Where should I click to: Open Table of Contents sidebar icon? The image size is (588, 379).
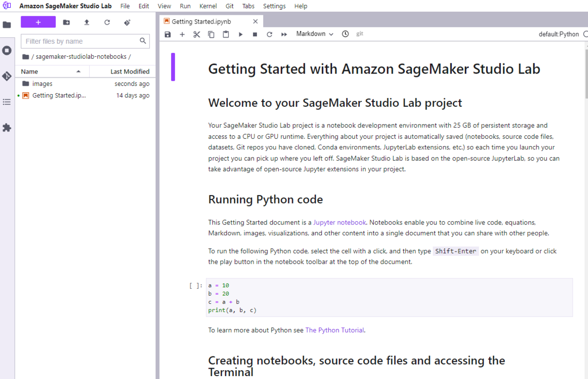(7, 102)
